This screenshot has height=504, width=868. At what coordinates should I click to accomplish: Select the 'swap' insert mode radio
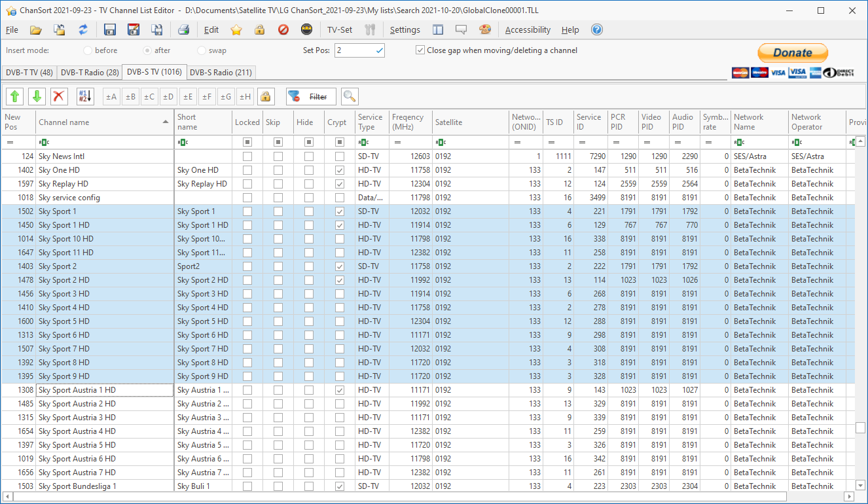(202, 50)
